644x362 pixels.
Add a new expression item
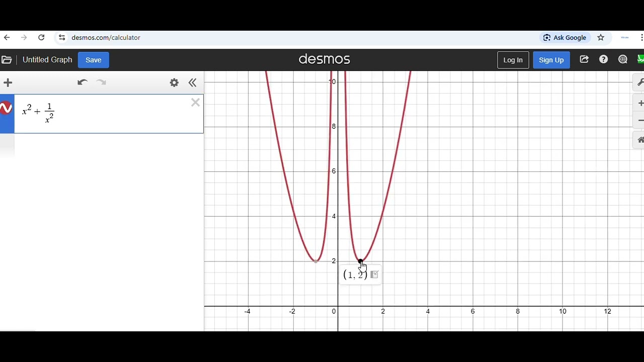pyautogui.click(x=8, y=83)
